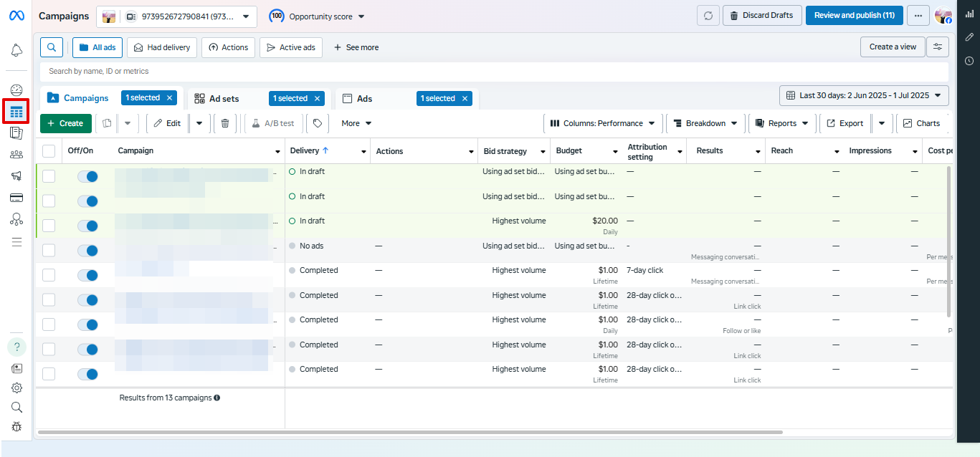Open the Edit pencil panel on the right
The image size is (980, 457).
[x=969, y=35]
